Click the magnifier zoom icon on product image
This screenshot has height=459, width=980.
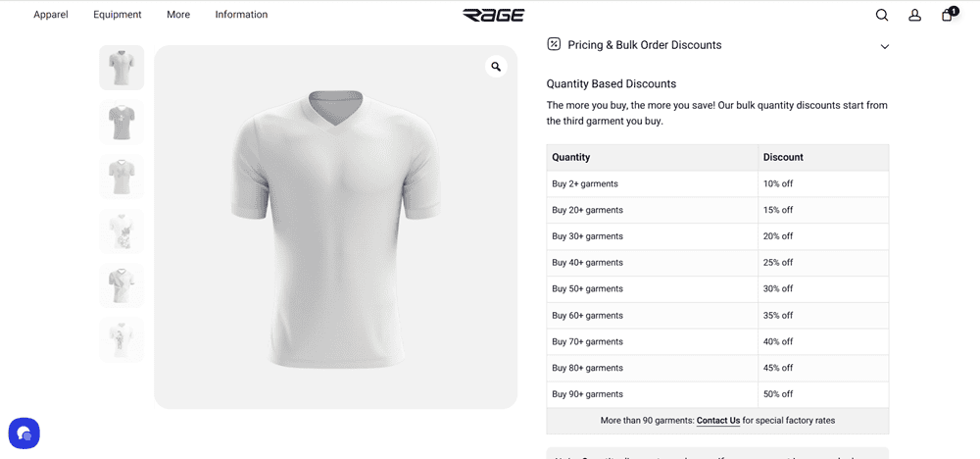pos(496,67)
